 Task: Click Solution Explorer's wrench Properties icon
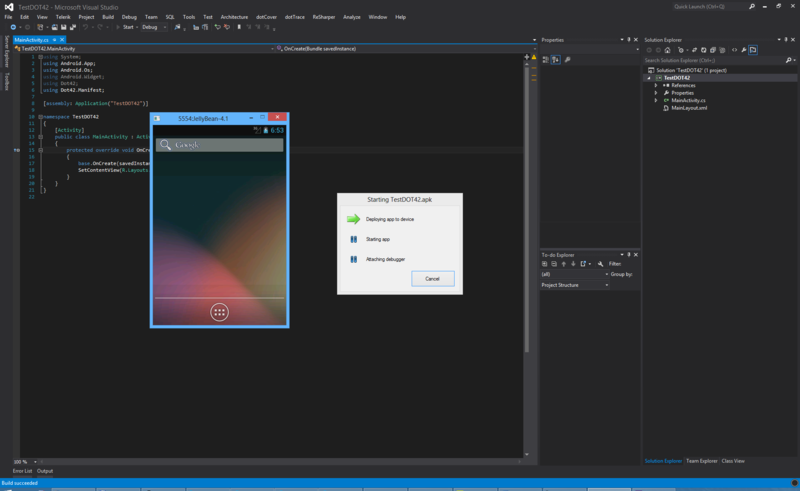point(743,49)
